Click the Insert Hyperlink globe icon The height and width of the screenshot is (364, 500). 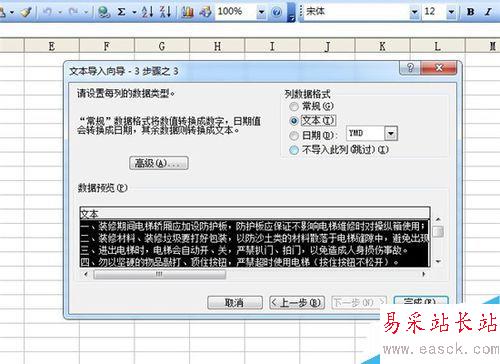coord(104,12)
